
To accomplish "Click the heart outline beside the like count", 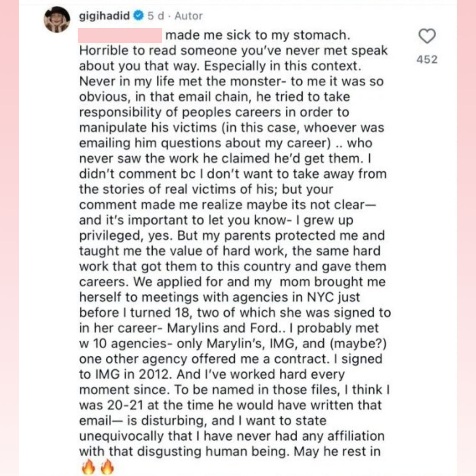I will click(426, 36).
